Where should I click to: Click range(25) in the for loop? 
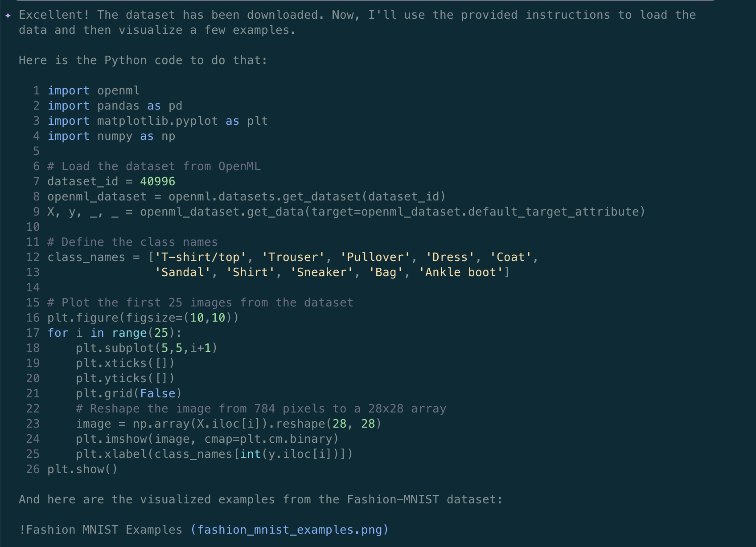[x=140, y=333]
